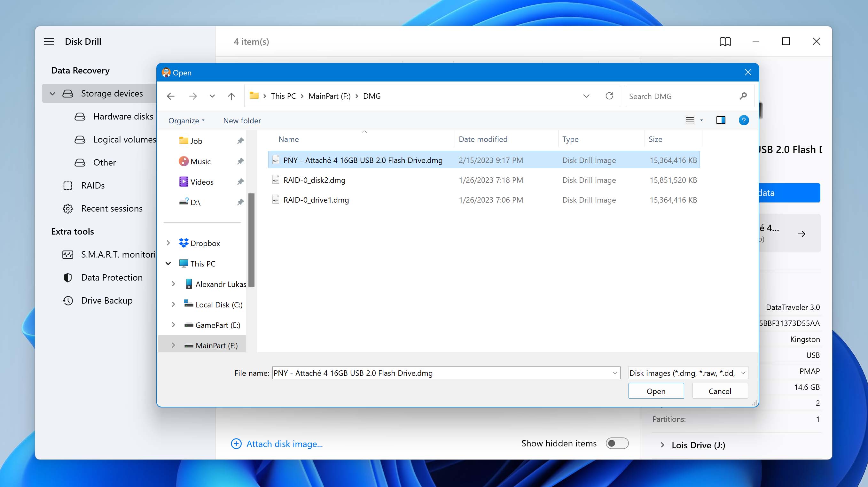This screenshot has width=868, height=487.
Task: Go back in the Open dialog
Action: (171, 96)
